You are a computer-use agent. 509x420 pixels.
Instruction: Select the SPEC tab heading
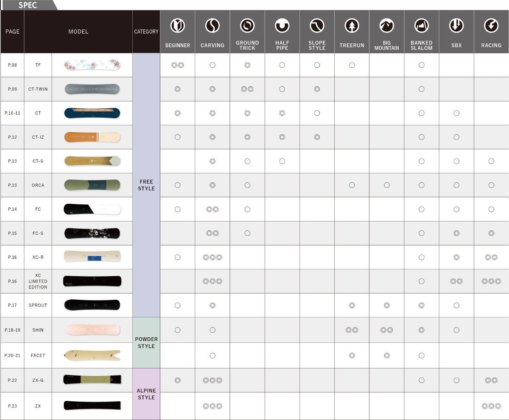tap(28, 6)
